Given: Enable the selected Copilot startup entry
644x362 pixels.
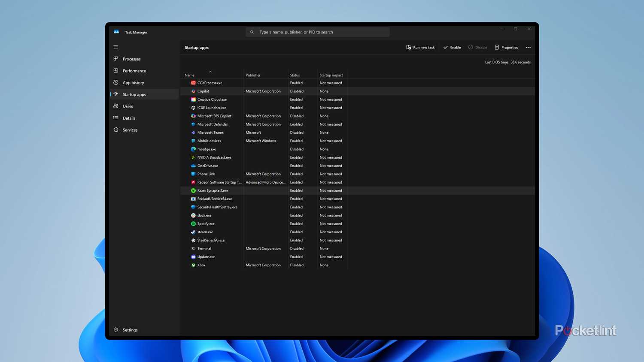Looking at the screenshot, I should (x=452, y=47).
